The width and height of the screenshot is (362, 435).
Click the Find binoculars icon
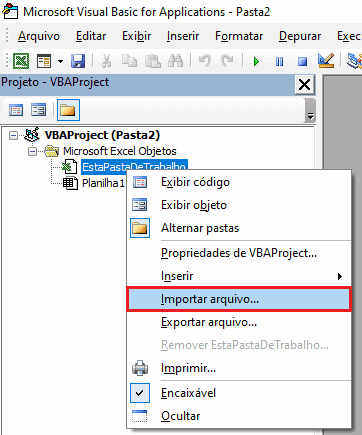[175, 61]
